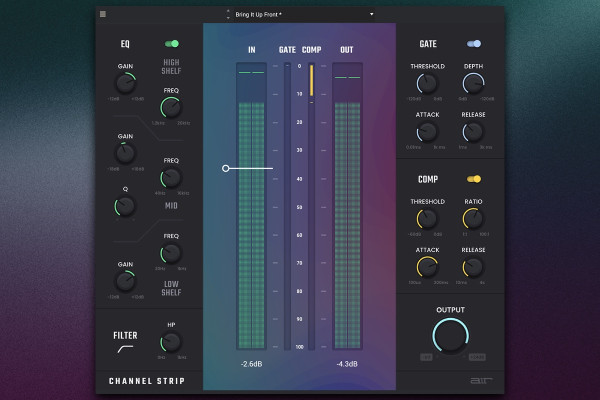Click the high-pass filter shape icon under FILTER
The height and width of the screenshot is (400, 600).
125,349
